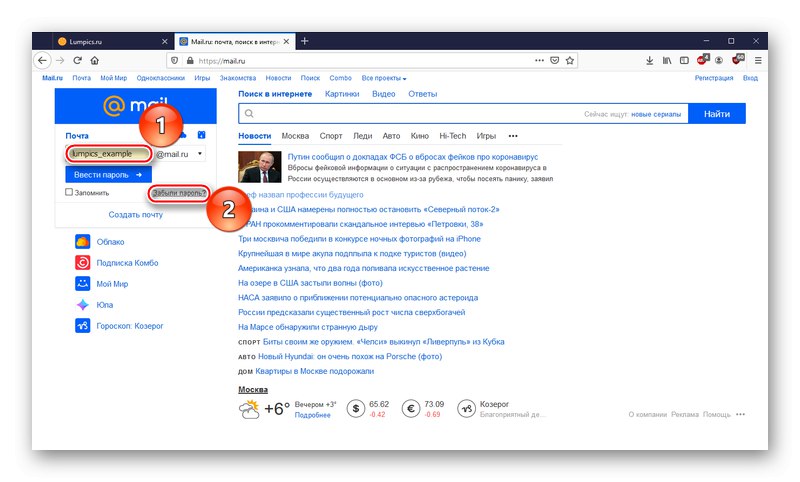
Task: Click the Мой Мир smiley icon
Action: (83, 283)
